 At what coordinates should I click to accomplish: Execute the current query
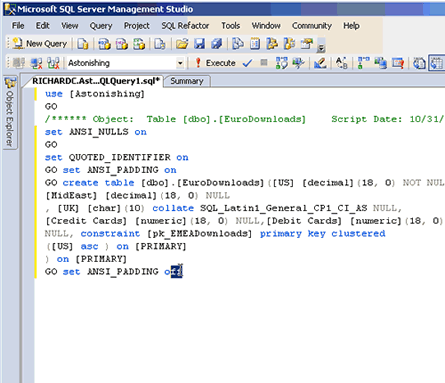215,63
